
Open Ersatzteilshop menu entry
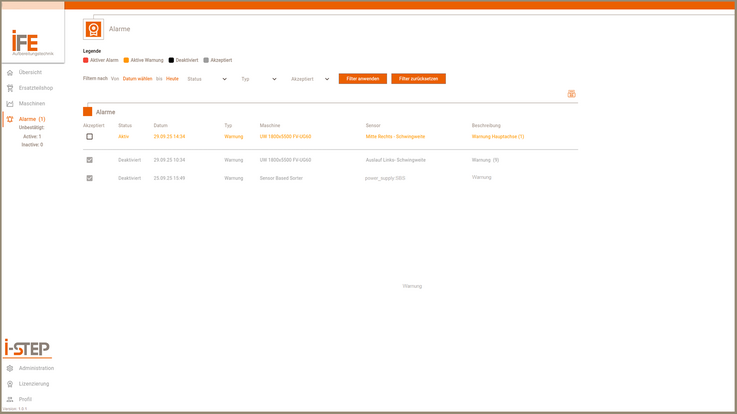36,88
